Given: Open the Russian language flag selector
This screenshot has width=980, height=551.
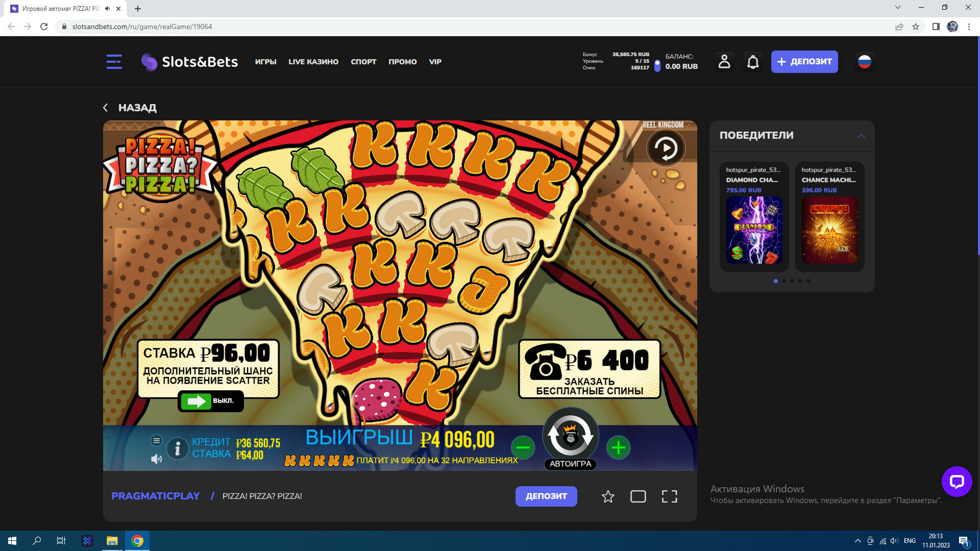Looking at the screenshot, I should (x=864, y=62).
